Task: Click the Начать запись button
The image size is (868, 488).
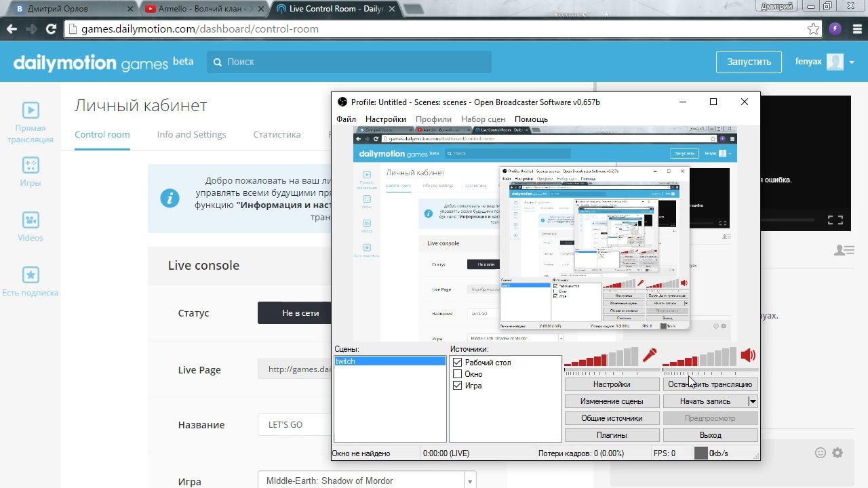Action: 705,401
